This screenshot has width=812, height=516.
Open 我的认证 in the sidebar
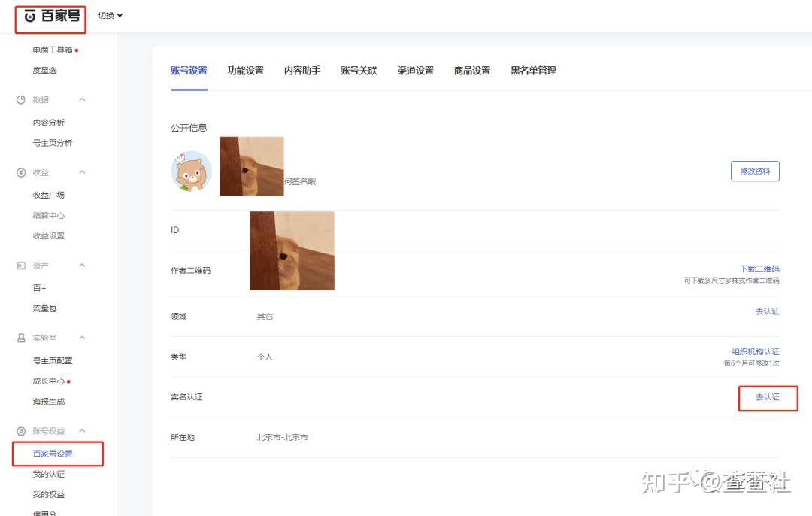(48, 474)
